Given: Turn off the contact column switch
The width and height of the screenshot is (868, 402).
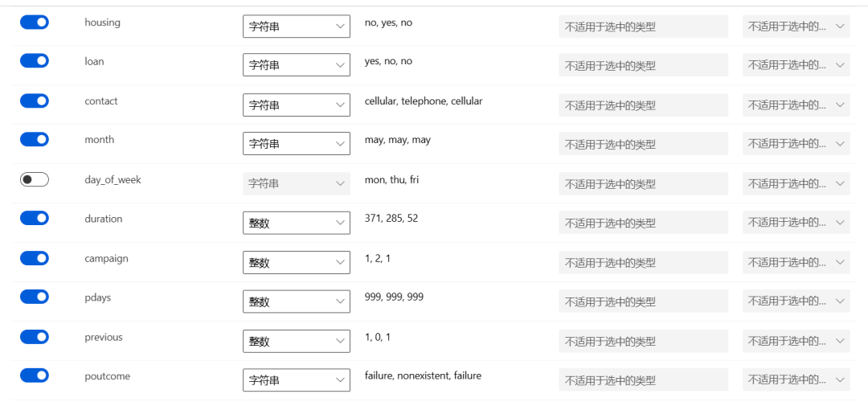Looking at the screenshot, I should [x=35, y=100].
